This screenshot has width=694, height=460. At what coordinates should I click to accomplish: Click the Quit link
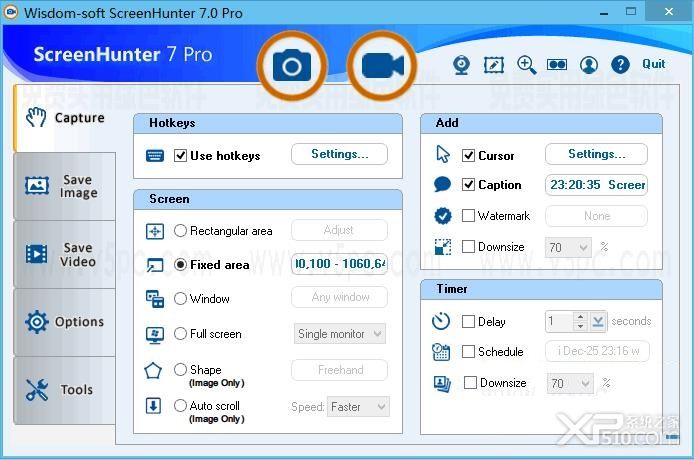[653, 64]
